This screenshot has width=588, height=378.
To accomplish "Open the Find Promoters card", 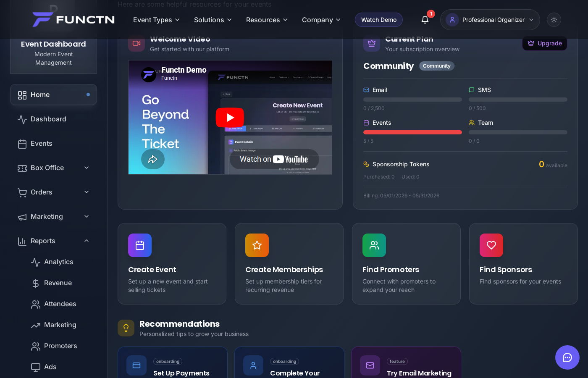I will pyautogui.click(x=406, y=264).
